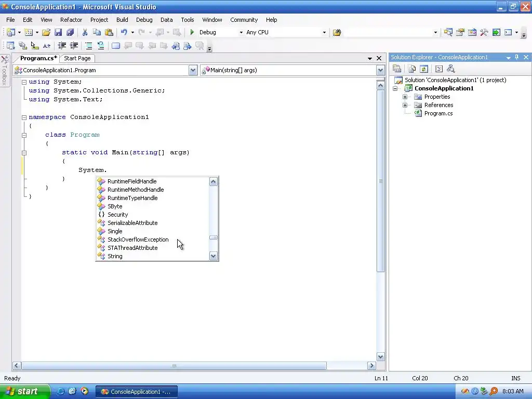
Task: Click the ConsoleApplication1 taskbar button
Action: [x=136, y=392]
